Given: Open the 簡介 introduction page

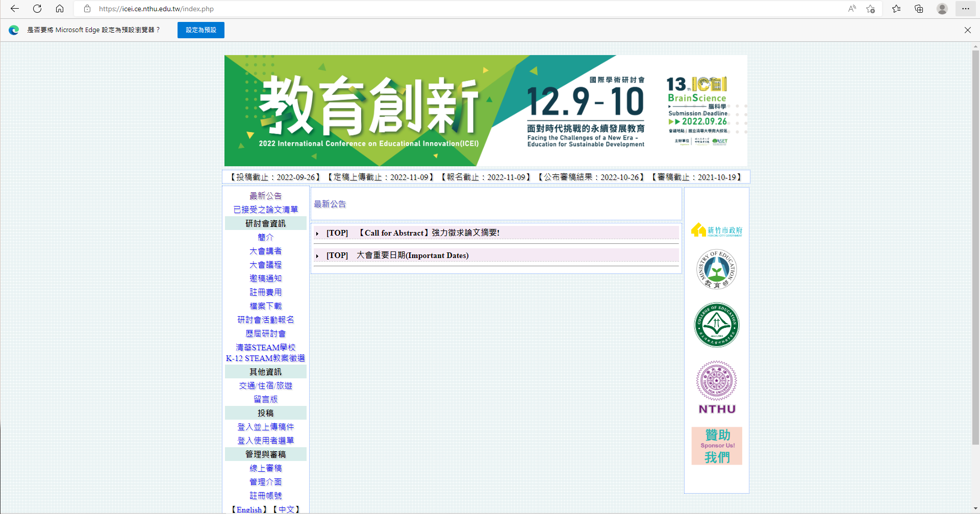Looking at the screenshot, I should pyautogui.click(x=265, y=237).
